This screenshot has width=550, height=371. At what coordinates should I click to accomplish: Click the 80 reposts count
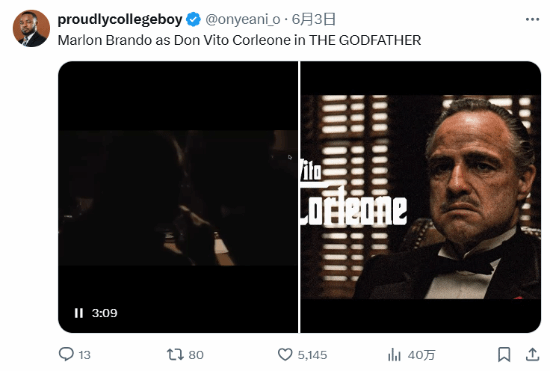coord(196,355)
